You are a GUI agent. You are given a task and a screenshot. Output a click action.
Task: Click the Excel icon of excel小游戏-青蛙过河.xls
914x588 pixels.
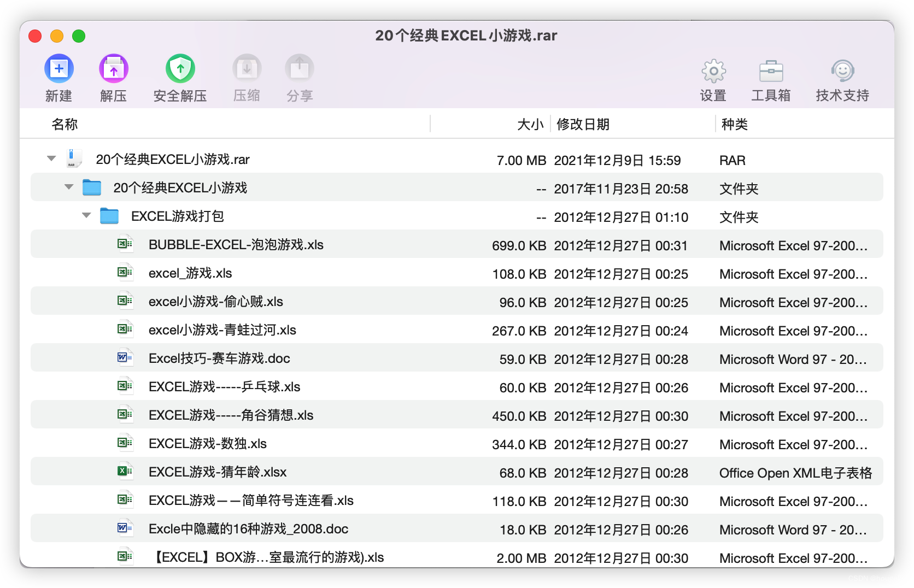pyautogui.click(x=125, y=329)
